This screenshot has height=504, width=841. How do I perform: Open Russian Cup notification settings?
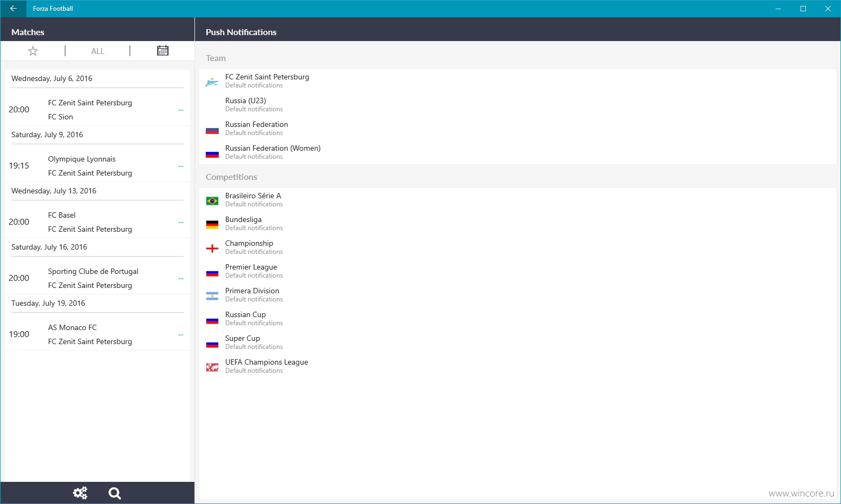coord(517,319)
